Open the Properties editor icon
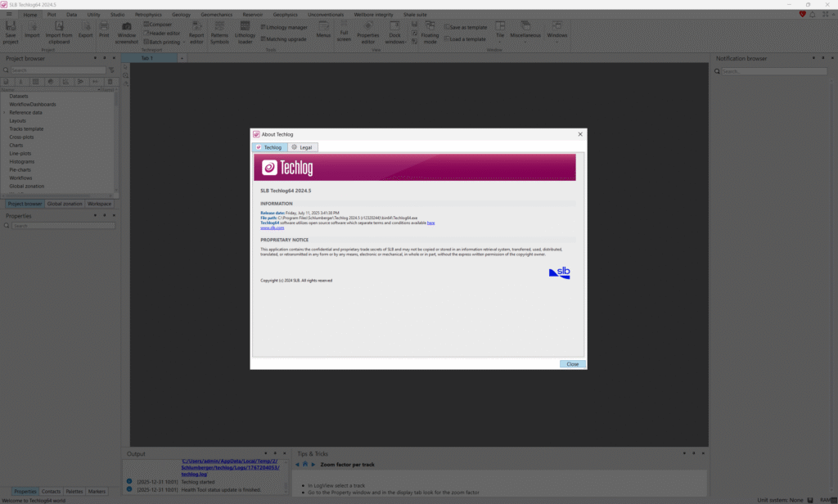Viewport: 838px width, 504px height. coord(368,28)
